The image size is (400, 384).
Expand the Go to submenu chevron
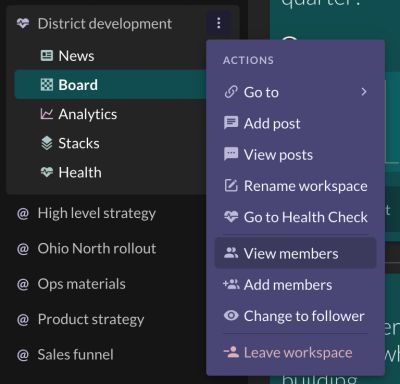364,92
